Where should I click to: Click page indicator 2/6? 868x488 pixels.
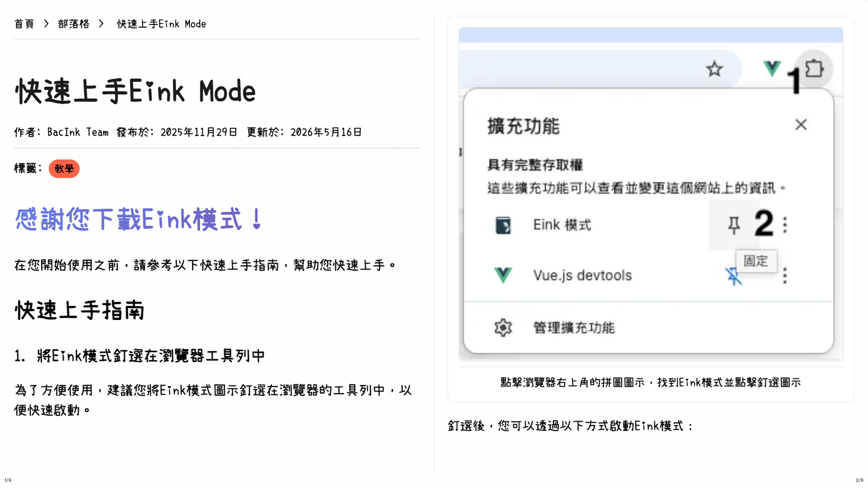tap(859, 480)
